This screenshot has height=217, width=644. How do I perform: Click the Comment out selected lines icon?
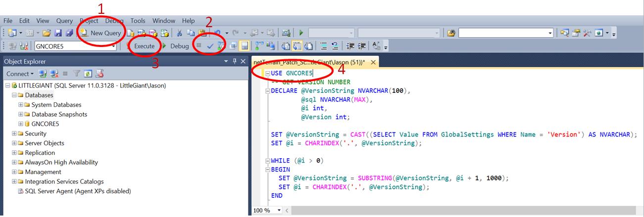tap(323, 46)
